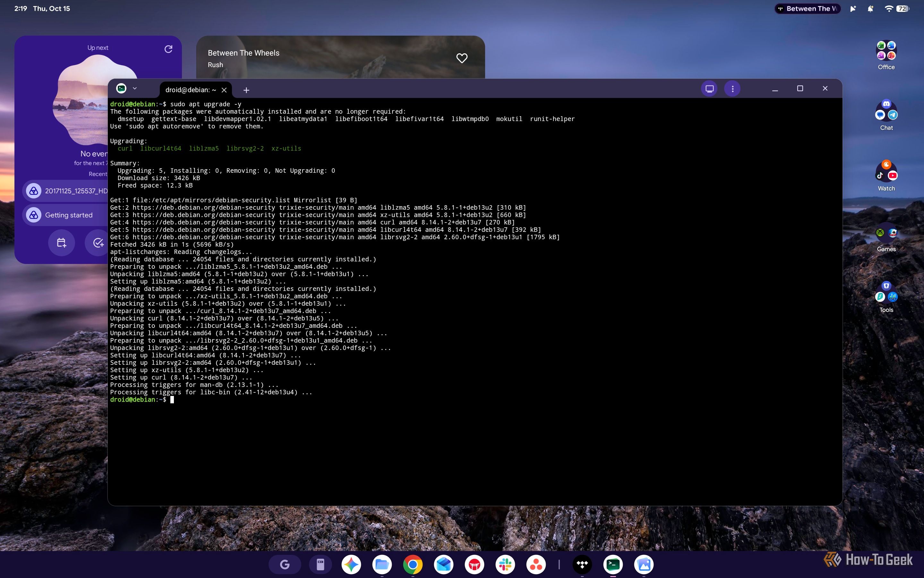
Task: Click the xz-utils package name
Action: click(x=286, y=148)
